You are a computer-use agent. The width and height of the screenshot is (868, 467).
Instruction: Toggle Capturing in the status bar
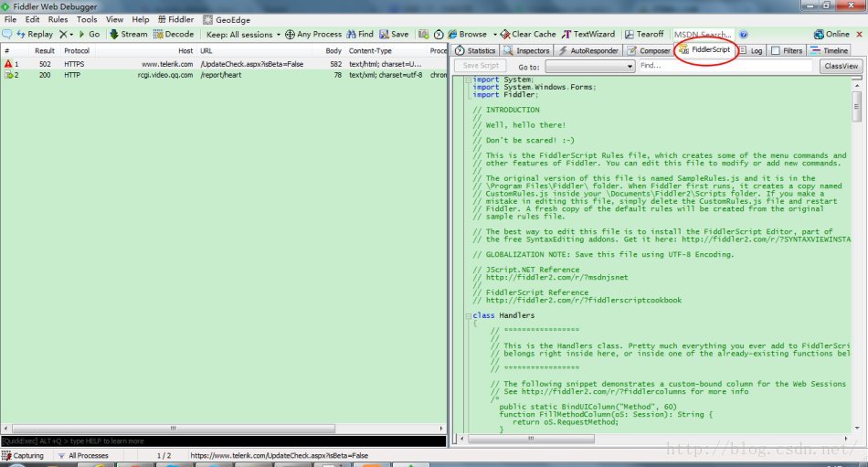click(23, 455)
